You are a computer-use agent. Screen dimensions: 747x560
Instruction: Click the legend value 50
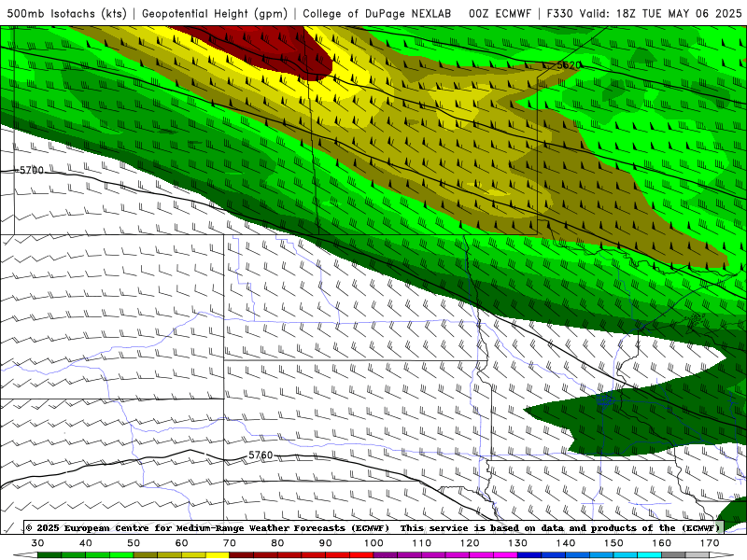point(134,543)
